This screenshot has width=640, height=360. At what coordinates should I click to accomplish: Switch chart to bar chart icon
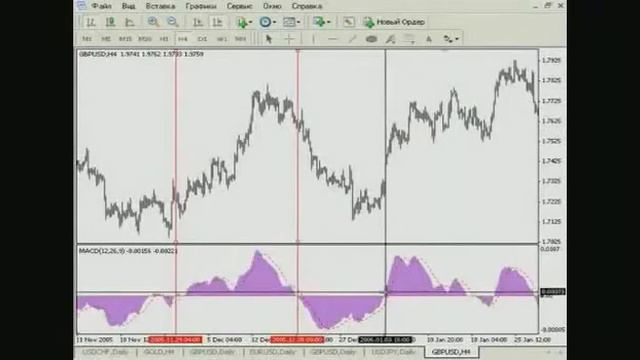tap(91, 22)
